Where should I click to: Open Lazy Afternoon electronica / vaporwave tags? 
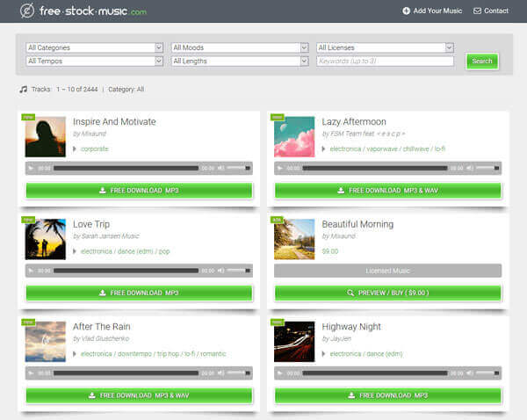click(387, 148)
